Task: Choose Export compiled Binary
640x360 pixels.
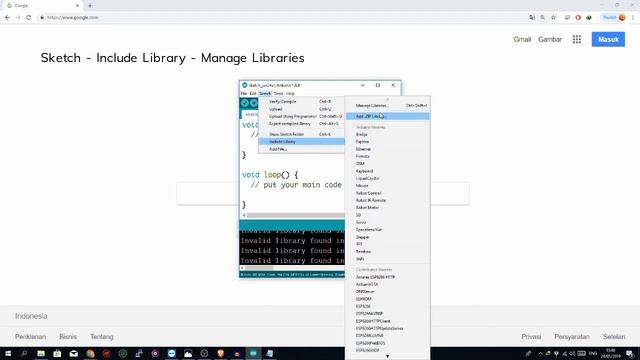Action: (x=302, y=123)
